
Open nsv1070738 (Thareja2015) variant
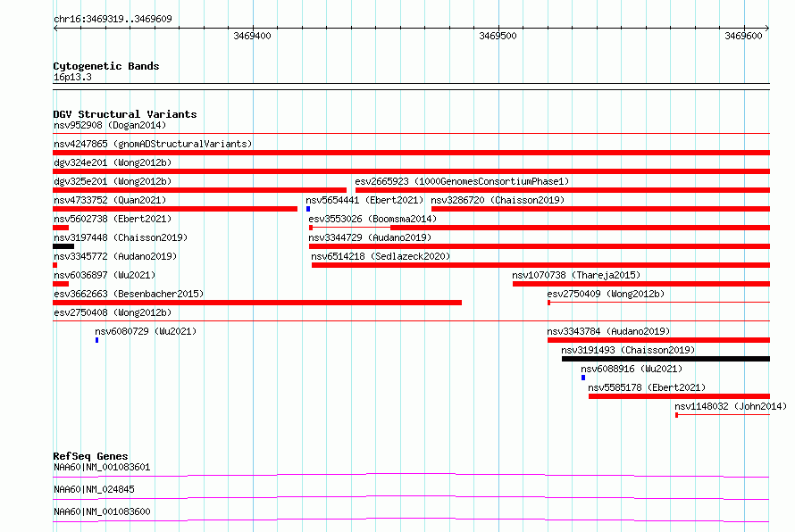point(576,275)
